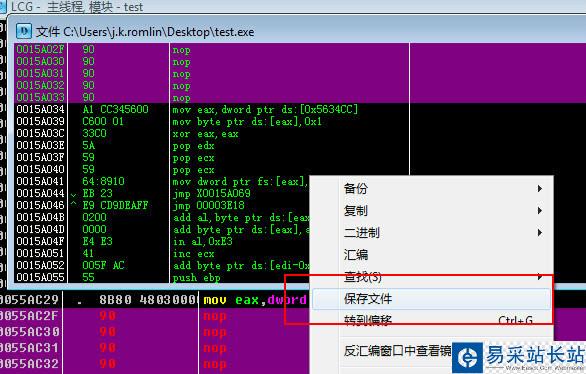586x374 pixels.
Task: Click instruction inc ecx
Action: point(193,253)
